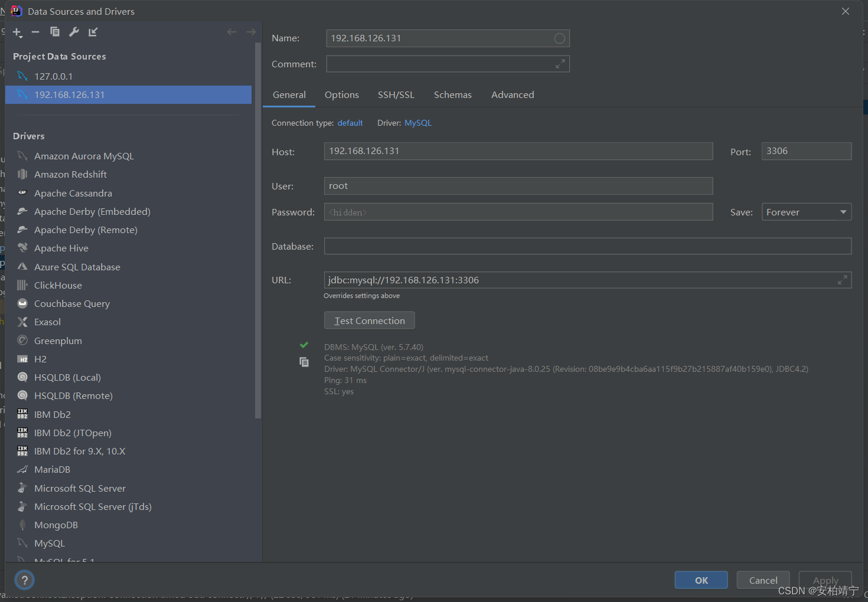Image resolution: width=868 pixels, height=602 pixels.
Task: Click the default connection type link
Action: 350,123
